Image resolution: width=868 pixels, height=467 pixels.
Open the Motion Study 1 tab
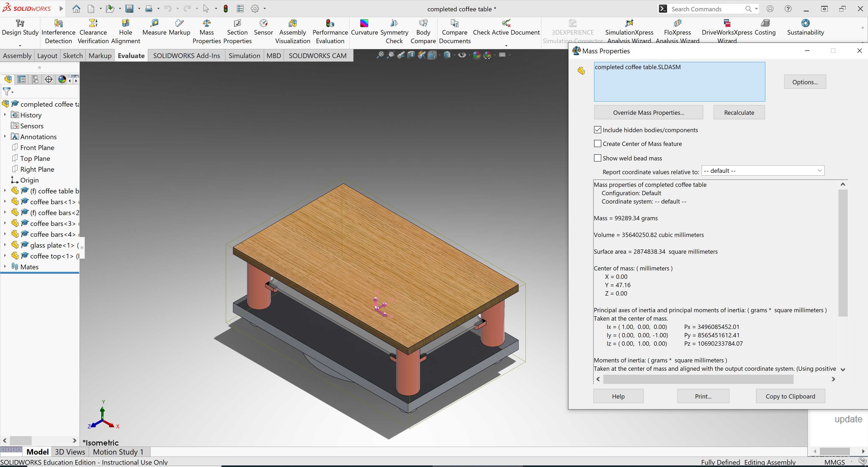118,452
